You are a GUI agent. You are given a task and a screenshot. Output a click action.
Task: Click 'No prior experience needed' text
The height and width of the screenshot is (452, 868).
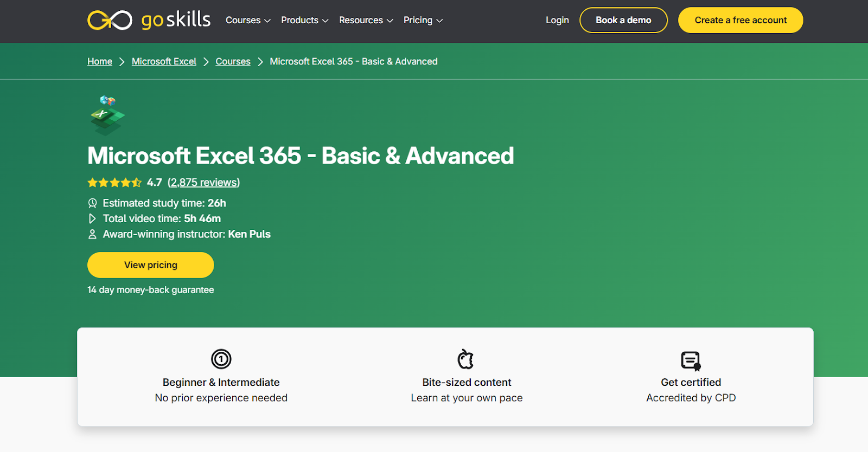coord(221,398)
